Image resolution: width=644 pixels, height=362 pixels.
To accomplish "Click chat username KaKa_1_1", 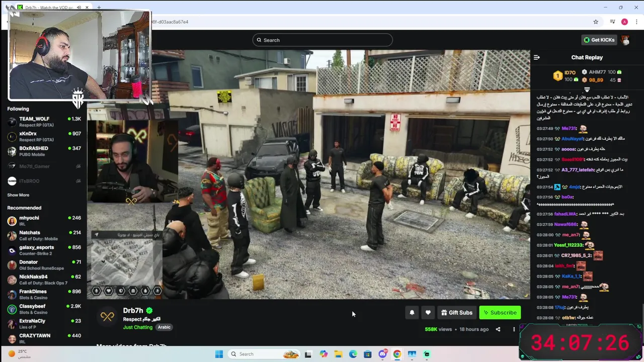I will [571, 277].
